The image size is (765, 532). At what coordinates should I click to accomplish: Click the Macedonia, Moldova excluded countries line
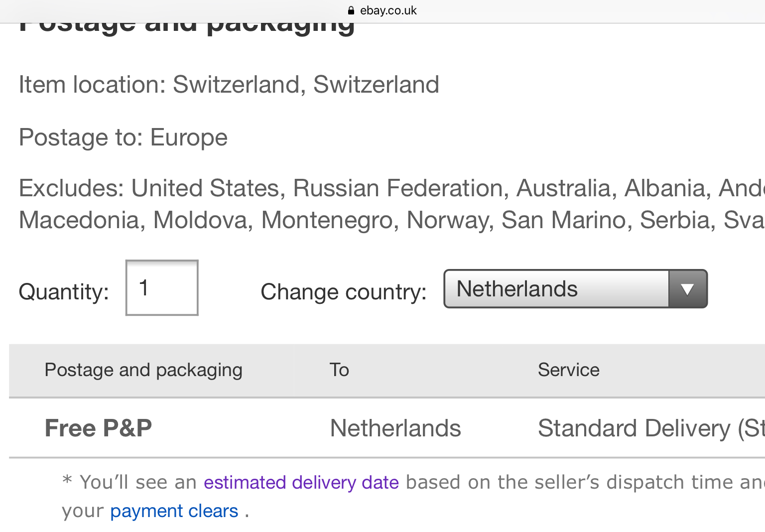[392, 220]
